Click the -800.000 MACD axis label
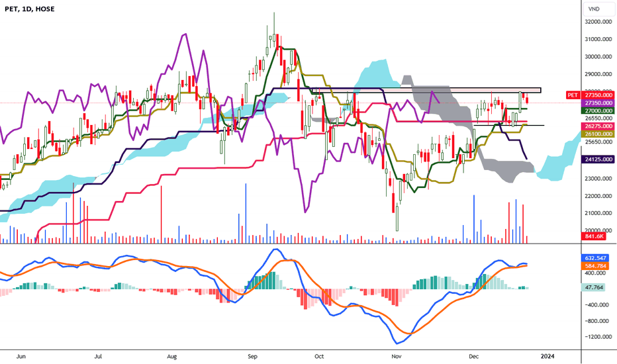 [x=595, y=321]
